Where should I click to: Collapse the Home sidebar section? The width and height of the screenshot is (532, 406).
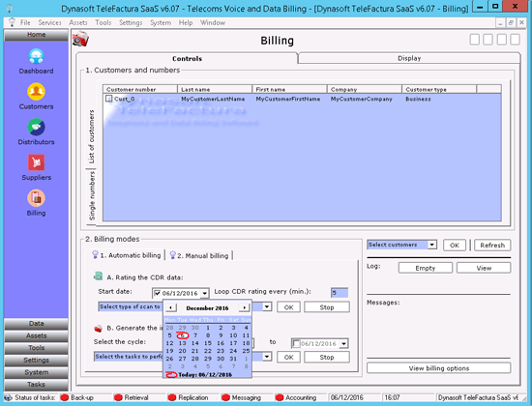click(36, 35)
